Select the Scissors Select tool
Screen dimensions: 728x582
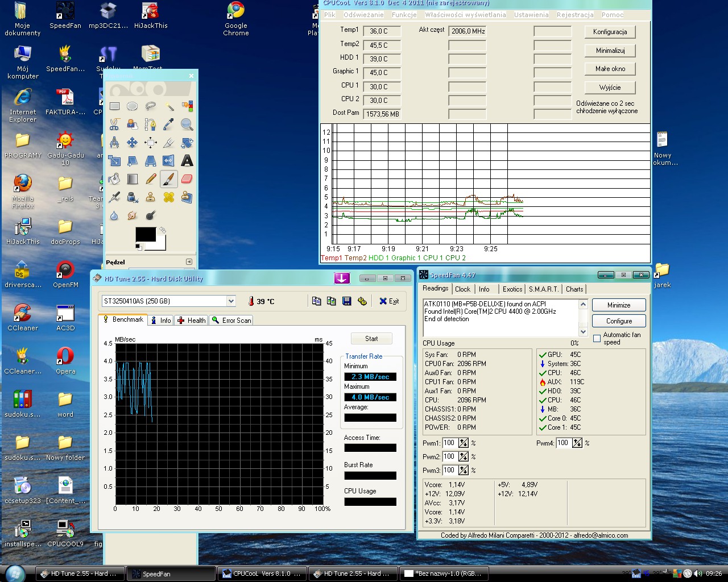[114, 124]
